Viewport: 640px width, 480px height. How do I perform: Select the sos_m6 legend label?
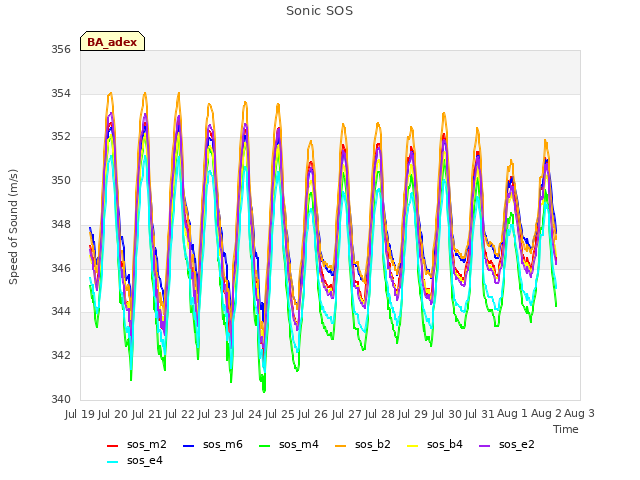[223, 444]
